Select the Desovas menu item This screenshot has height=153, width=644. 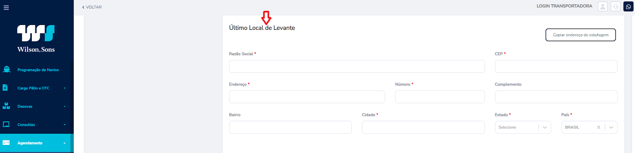click(x=25, y=107)
